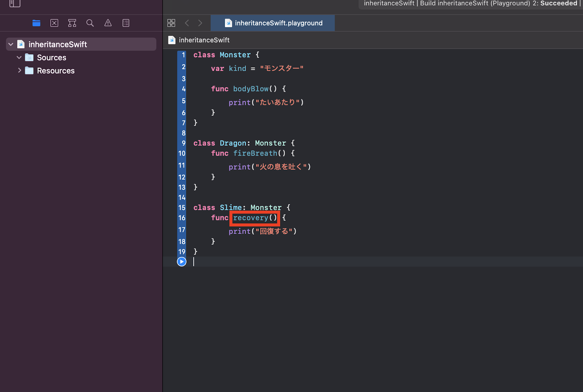Image resolution: width=583 pixels, height=392 pixels.
Task: Click the line number 19 in the gutter
Action: [182, 252]
